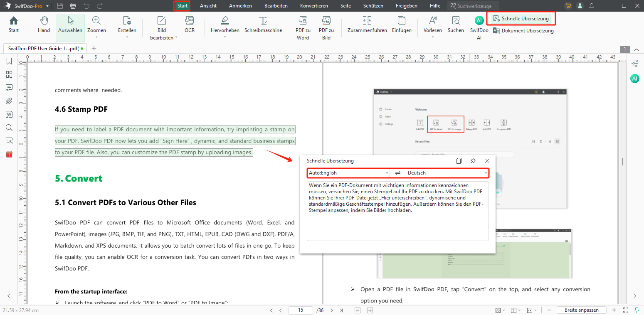Click Schnelle Übersetzung button

[x=521, y=19]
